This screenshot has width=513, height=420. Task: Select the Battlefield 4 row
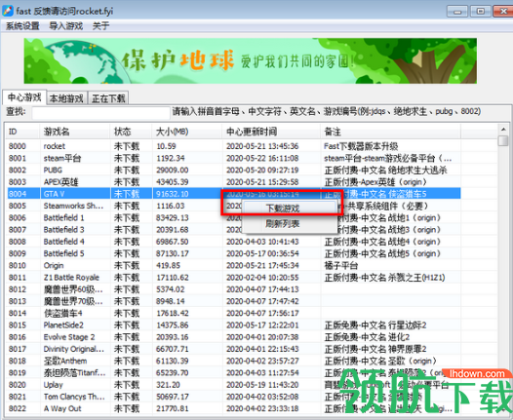(x=234, y=242)
